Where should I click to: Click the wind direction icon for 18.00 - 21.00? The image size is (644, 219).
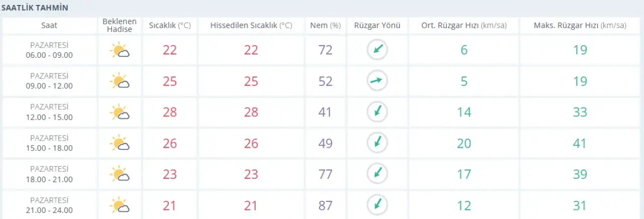click(x=377, y=174)
